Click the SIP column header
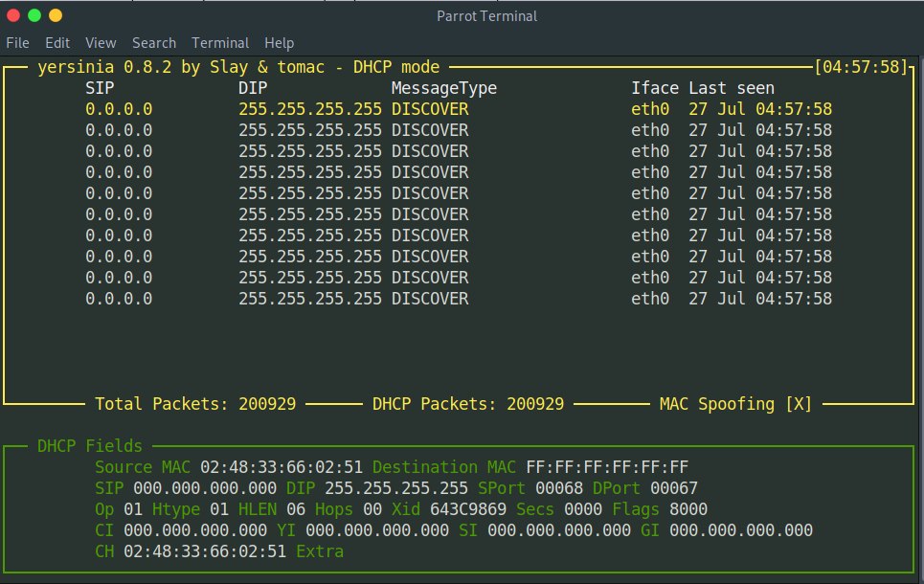The width and height of the screenshot is (924, 584). pos(100,88)
